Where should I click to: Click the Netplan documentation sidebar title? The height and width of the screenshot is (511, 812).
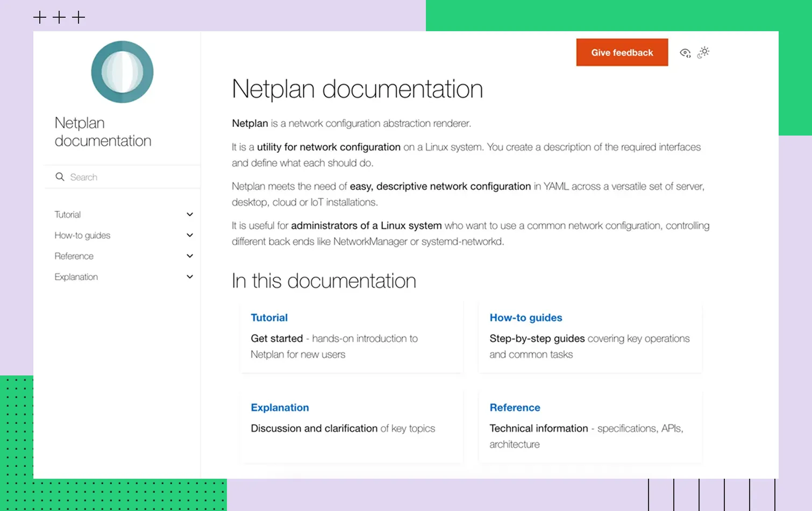(103, 131)
